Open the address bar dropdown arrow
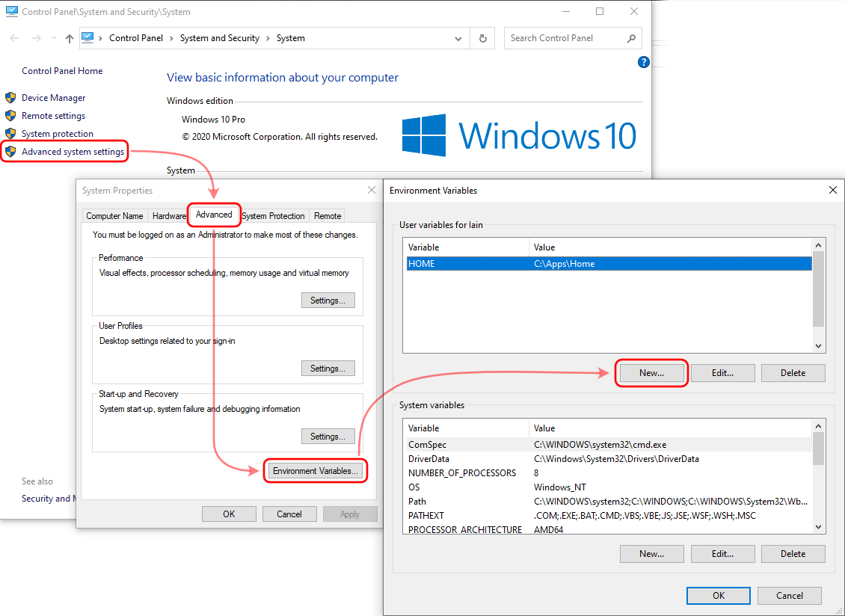The height and width of the screenshot is (616, 845). [x=459, y=38]
